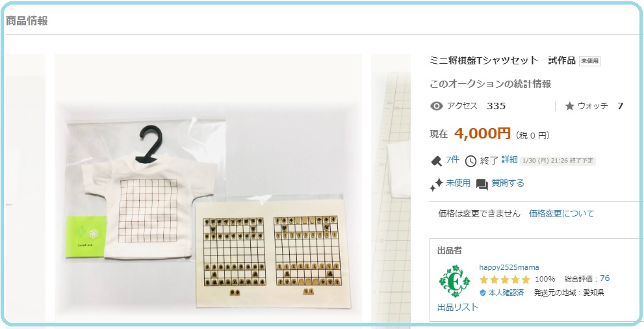Click the clock end-time icon
The height and width of the screenshot is (329, 644).
click(470, 161)
